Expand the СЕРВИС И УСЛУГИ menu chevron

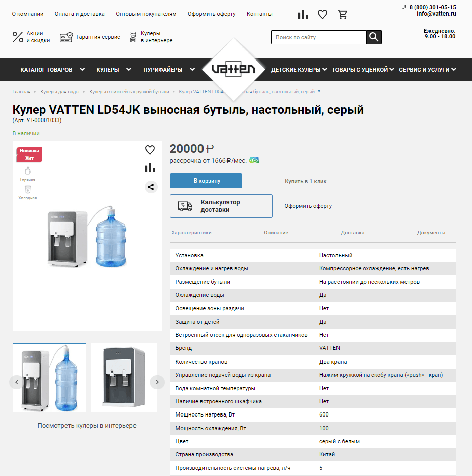point(454,69)
